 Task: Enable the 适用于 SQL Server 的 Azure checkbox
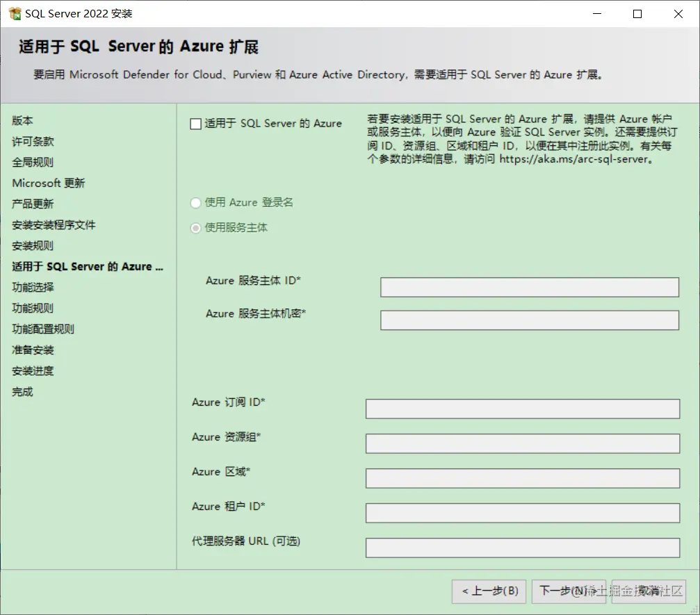click(195, 124)
